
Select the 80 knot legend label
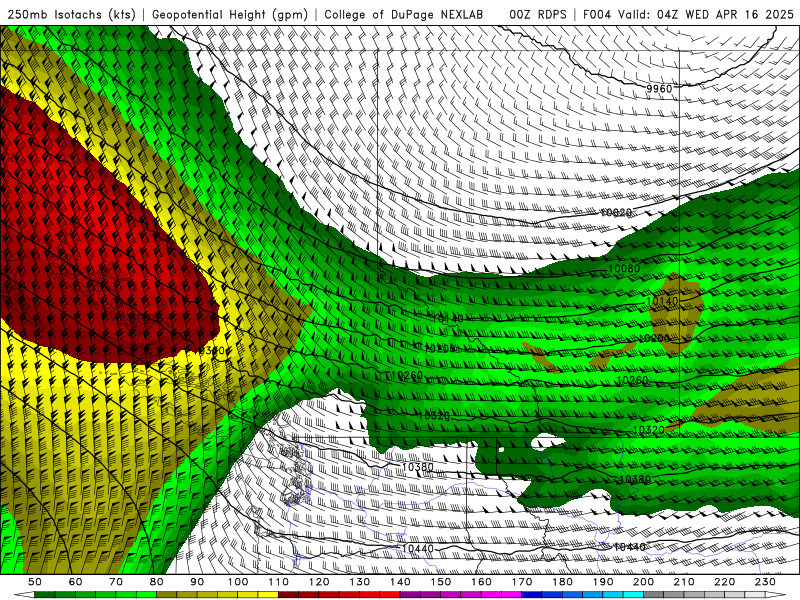[157, 582]
